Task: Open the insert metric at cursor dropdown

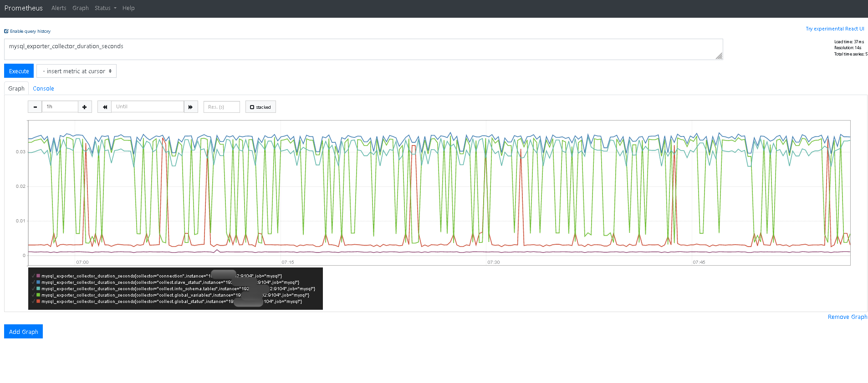Action: [x=77, y=71]
